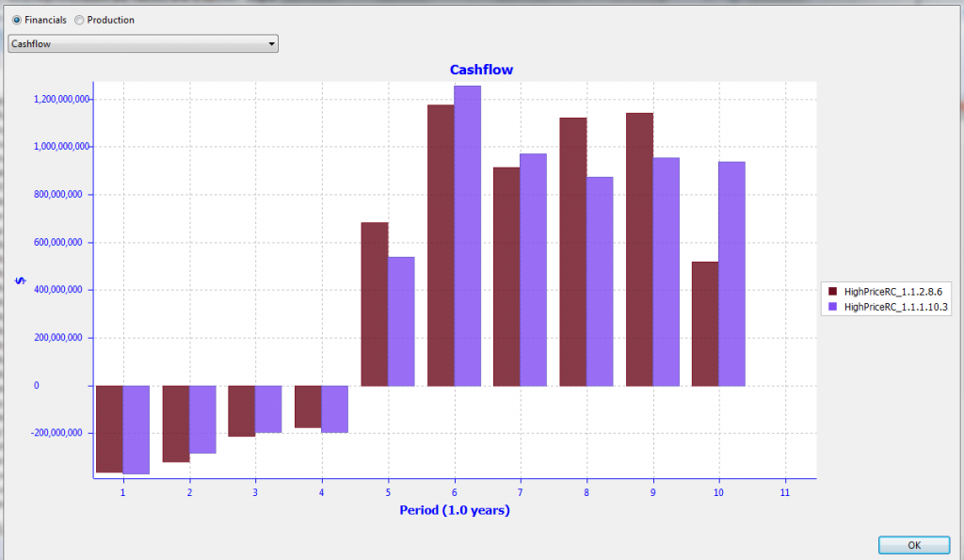Click the purple bar for period 8
The height and width of the screenshot is (560, 964).
point(600,281)
